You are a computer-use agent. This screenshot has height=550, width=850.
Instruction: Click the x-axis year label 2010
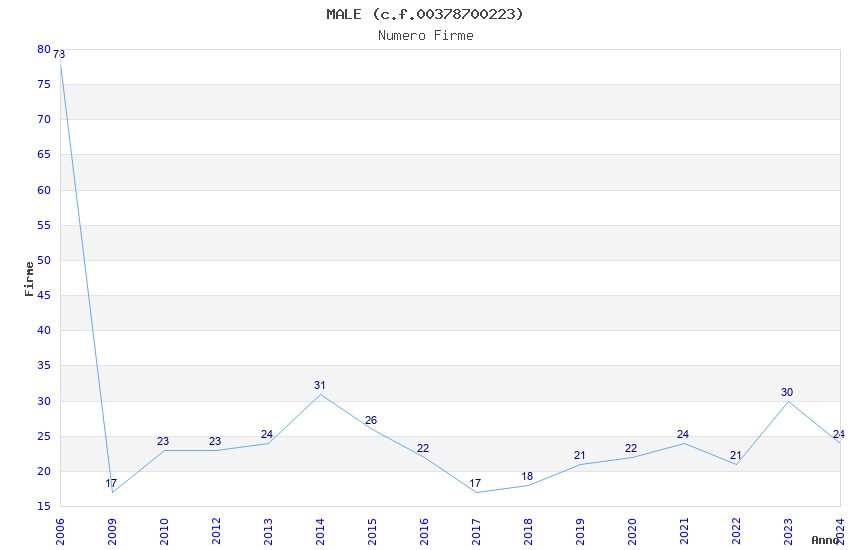[x=164, y=532]
